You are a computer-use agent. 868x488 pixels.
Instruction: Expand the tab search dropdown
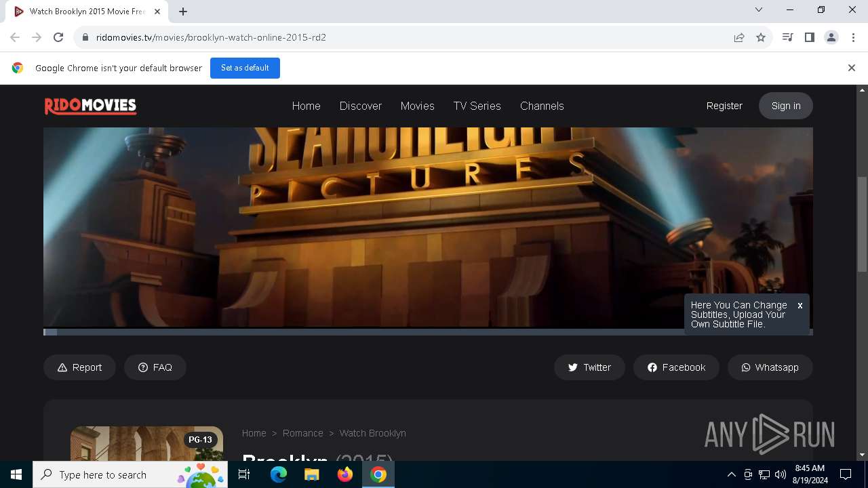pyautogui.click(x=759, y=9)
